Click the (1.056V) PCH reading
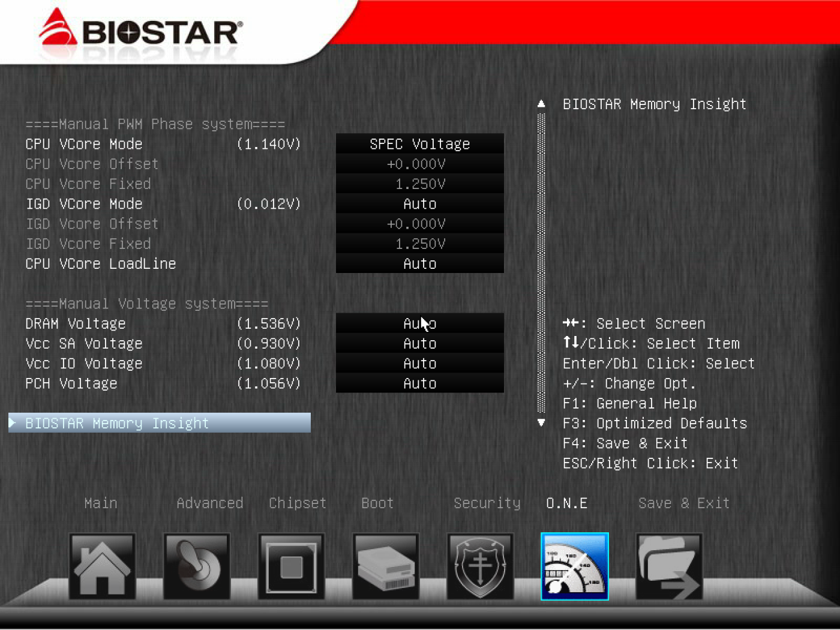 tap(269, 383)
